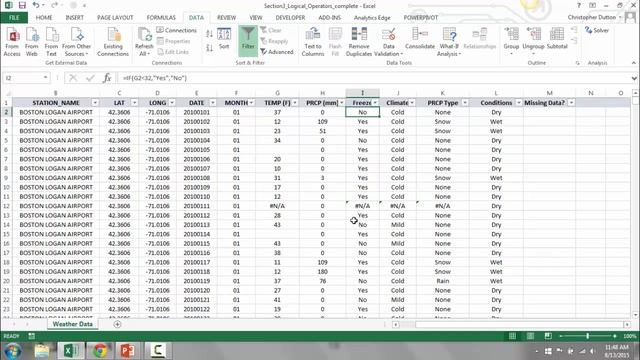The height and width of the screenshot is (360, 640).
Task: Open Data Validation
Action: coord(389,42)
